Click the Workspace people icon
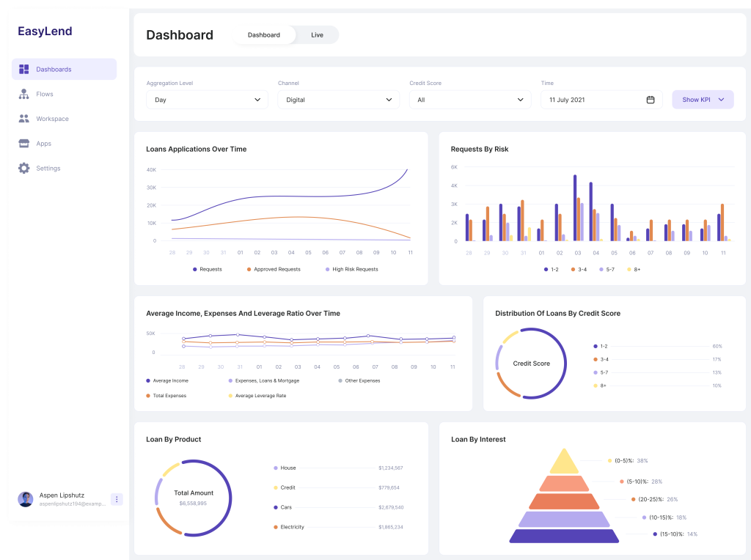The width and height of the screenshot is (751, 560). (x=24, y=119)
